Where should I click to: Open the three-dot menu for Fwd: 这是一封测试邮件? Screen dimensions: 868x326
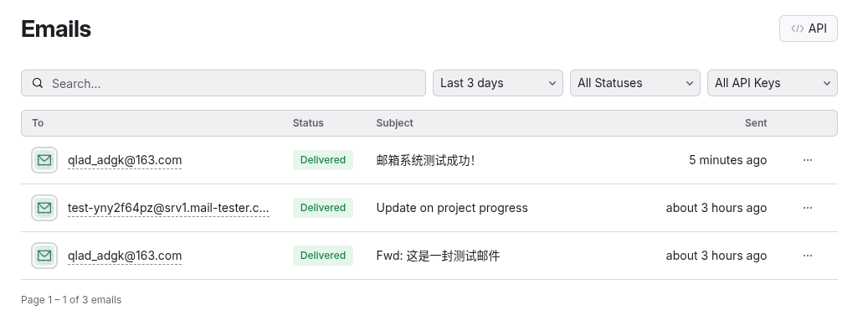(808, 256)
